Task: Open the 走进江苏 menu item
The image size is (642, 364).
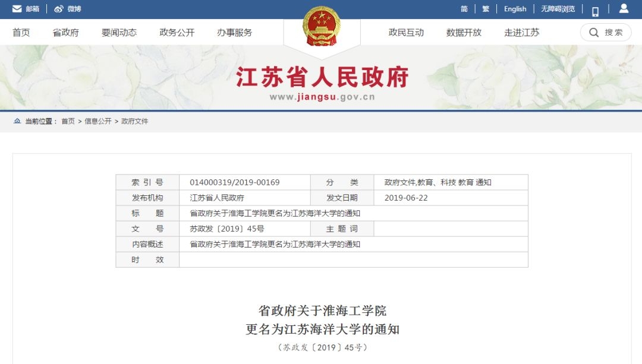Action: point(522,32)
